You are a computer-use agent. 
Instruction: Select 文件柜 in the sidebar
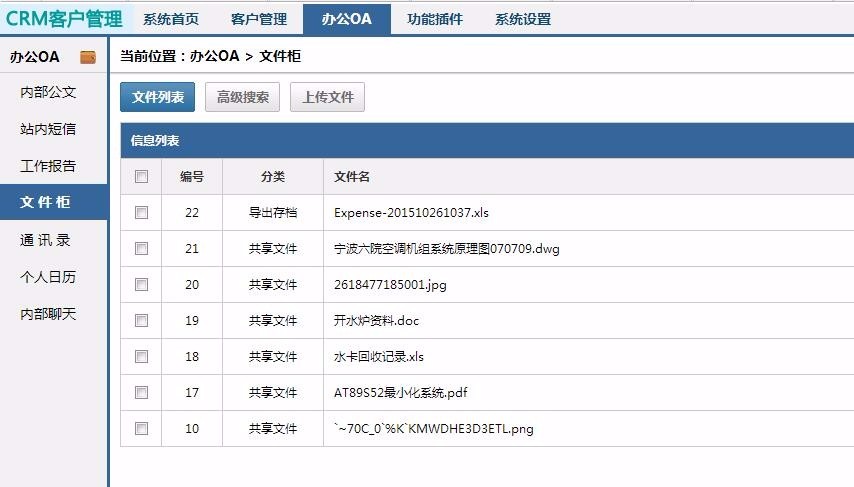point(53,202)
